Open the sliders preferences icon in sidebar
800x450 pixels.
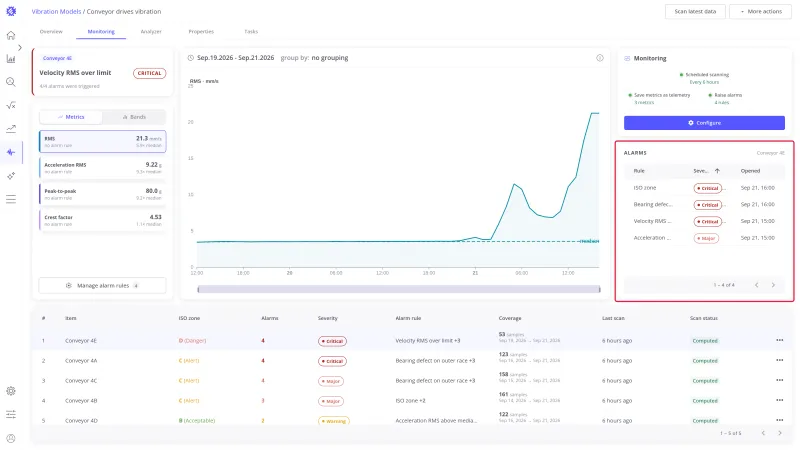coord(11,414)
